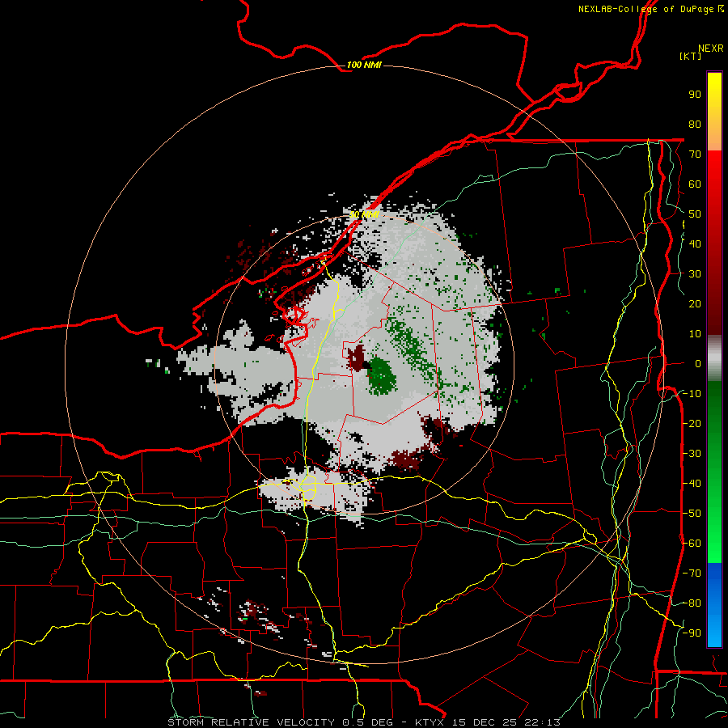Image resolution: width=728 pixels, height=728 pixels.
Task: Click the 15 DEC 25 22:13 timestamp
Action: pos(506,722)
